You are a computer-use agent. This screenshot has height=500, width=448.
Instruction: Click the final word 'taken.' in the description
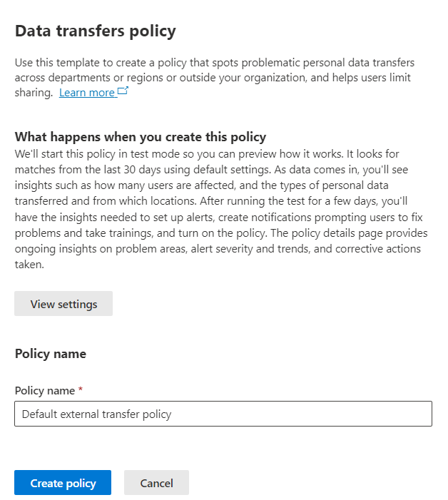pyautogui.click(x=29, y=262)
